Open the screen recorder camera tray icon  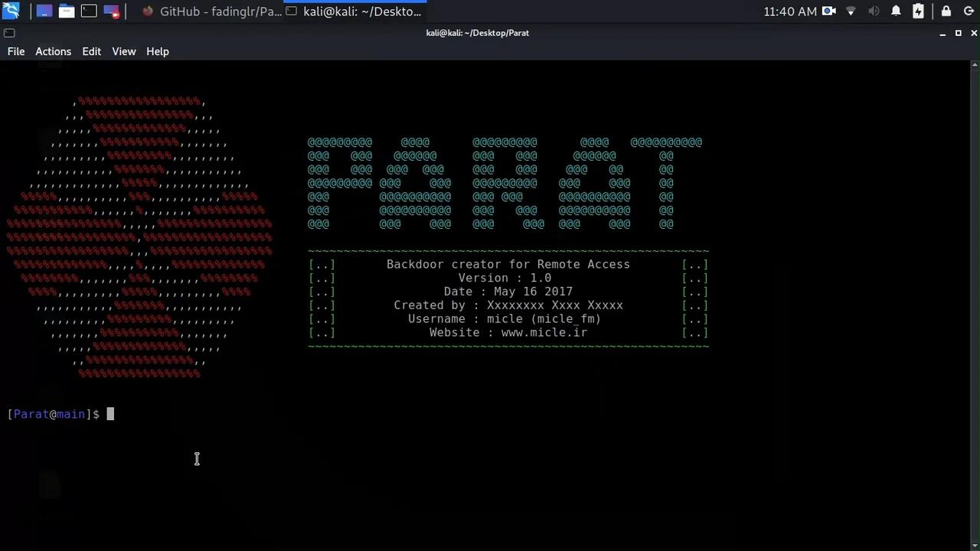pos(829,11)
